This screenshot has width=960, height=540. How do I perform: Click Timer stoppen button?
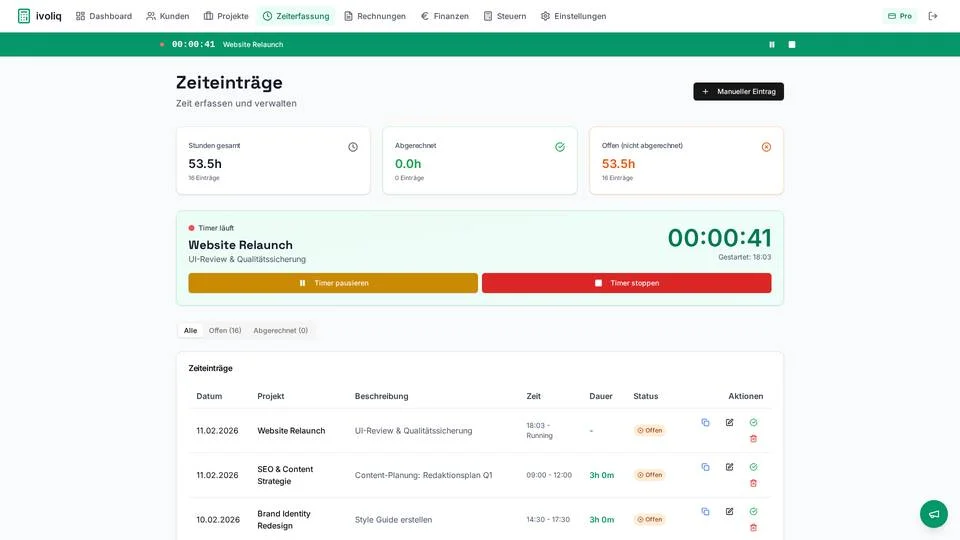tap(626, 283)
